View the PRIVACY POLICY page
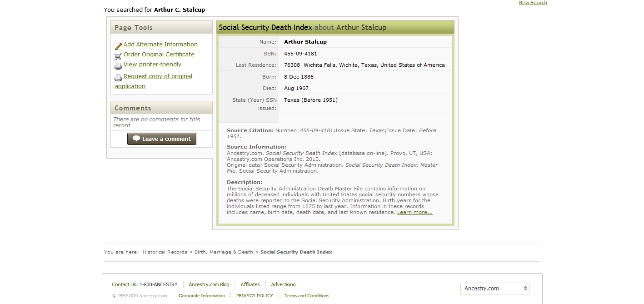Screen dimensions: 644x304 (x=255, y=296)
